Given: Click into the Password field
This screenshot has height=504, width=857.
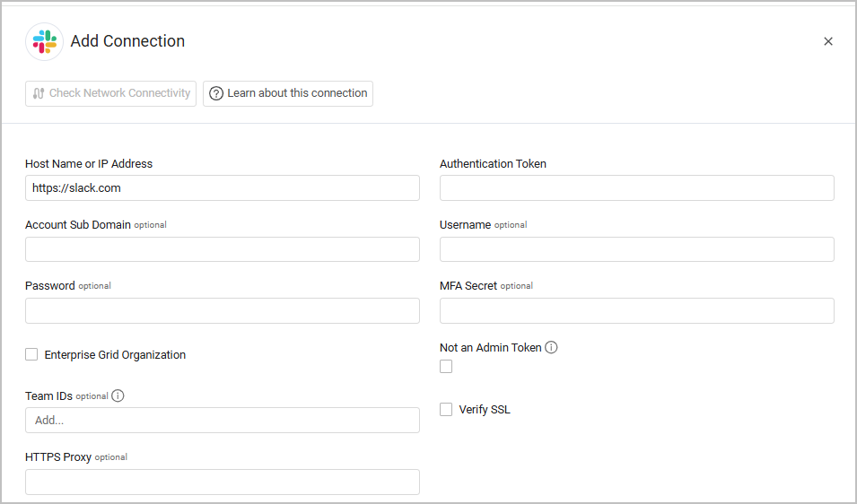Looking at the screenshot, I should (x=223, y=310).
